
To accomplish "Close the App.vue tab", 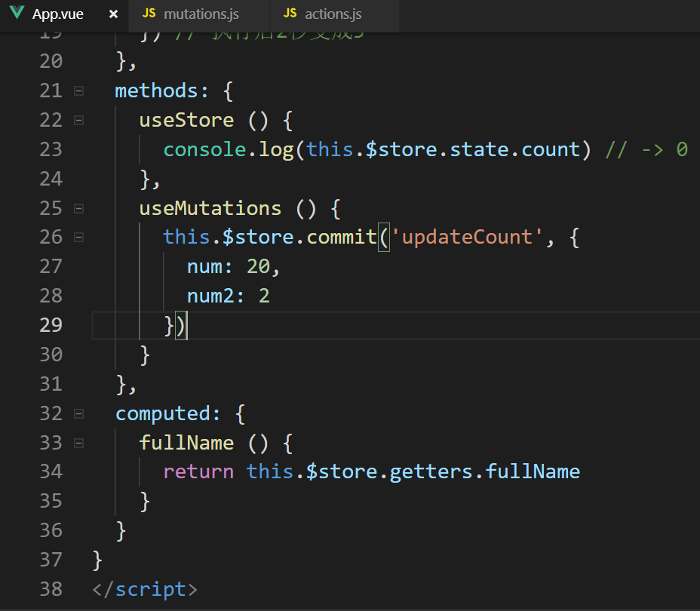I will (113, 14).
